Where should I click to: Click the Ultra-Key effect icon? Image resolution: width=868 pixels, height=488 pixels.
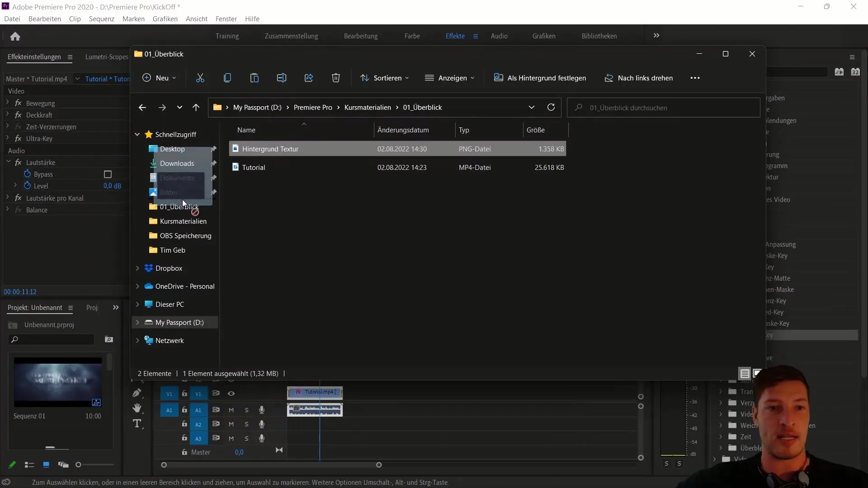(19, 138)
